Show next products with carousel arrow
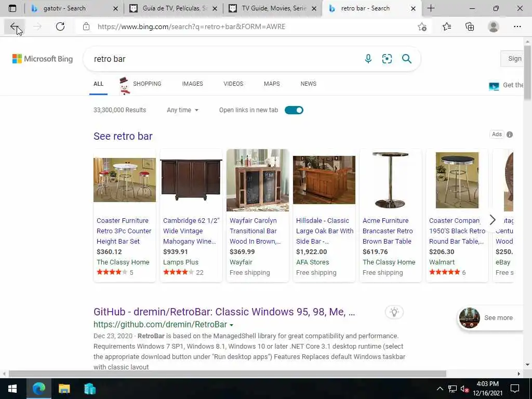The height and width of the screenshot is (399, 532). pos(493,220)
